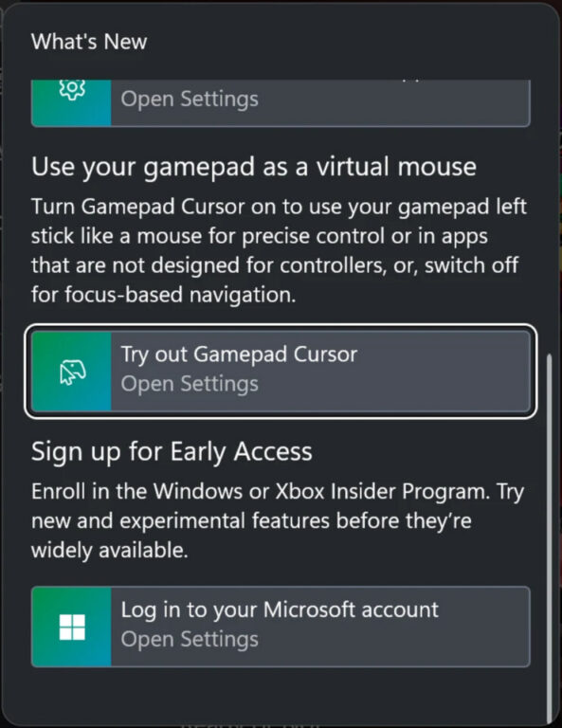Open the Try out Gamepad Cursor card
562x728 pixels.
(281, 372)
